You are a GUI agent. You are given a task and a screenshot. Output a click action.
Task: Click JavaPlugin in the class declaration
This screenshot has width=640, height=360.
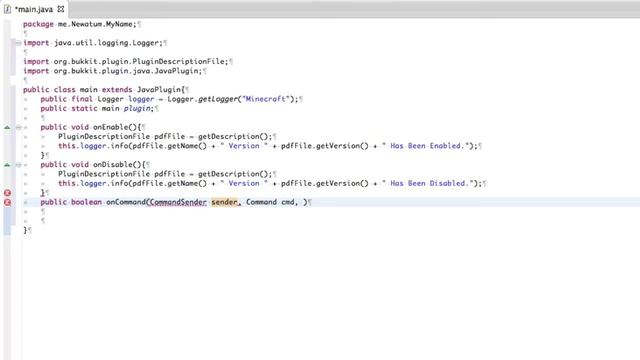(159, 89)
